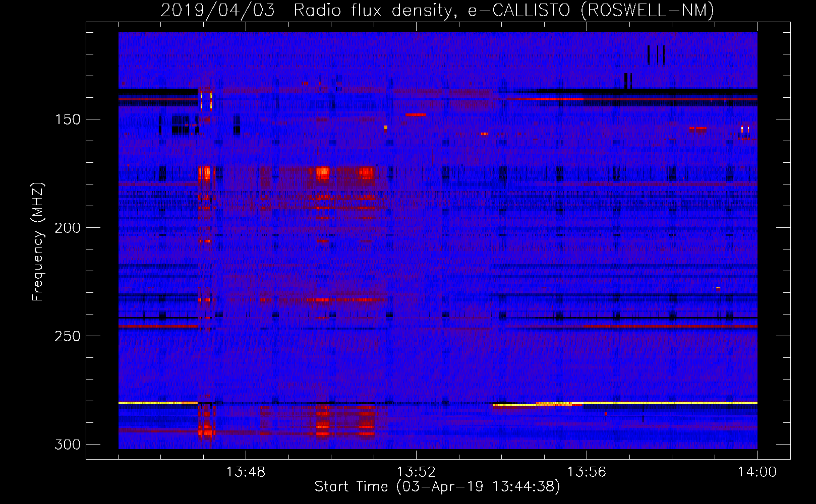Click the 250 frequency tick label
The image size is (816, 504).
pyautogui.click(x=68, y=336)
